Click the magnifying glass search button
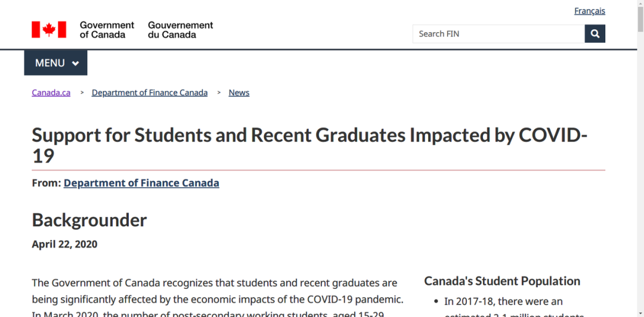 coord(595,34)
